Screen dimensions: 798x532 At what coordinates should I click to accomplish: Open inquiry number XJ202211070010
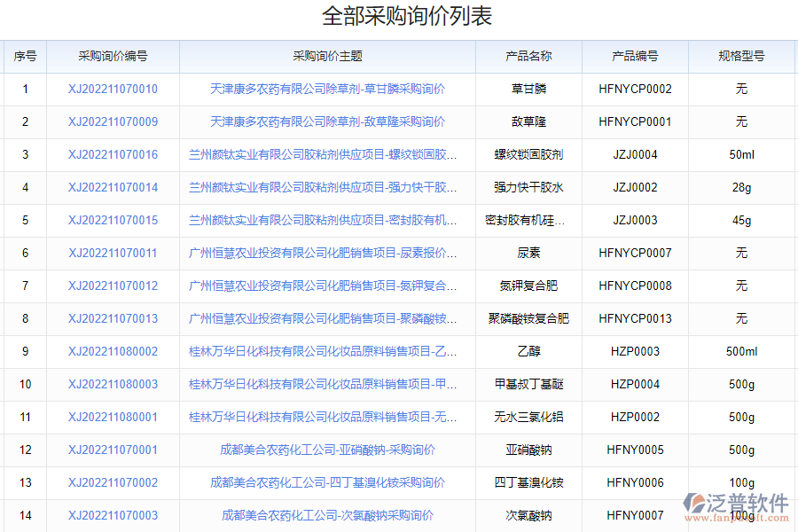[x=113, y=89]
